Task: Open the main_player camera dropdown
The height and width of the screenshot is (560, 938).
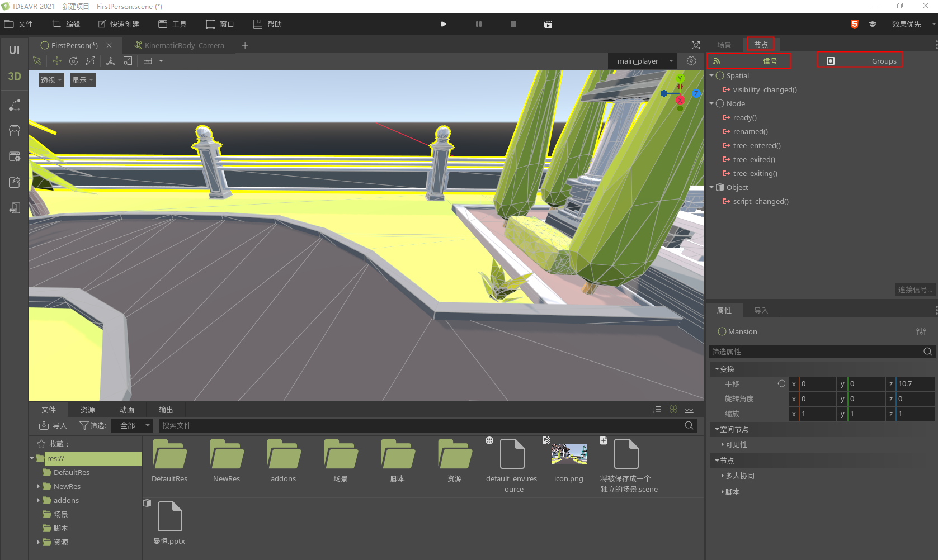Action: pos(642,61)
